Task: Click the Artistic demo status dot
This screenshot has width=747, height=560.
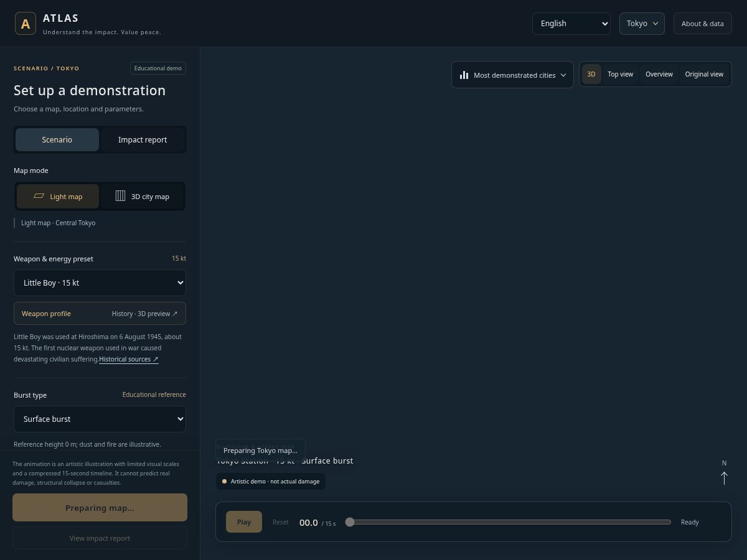Action: (x=224, y=481)
